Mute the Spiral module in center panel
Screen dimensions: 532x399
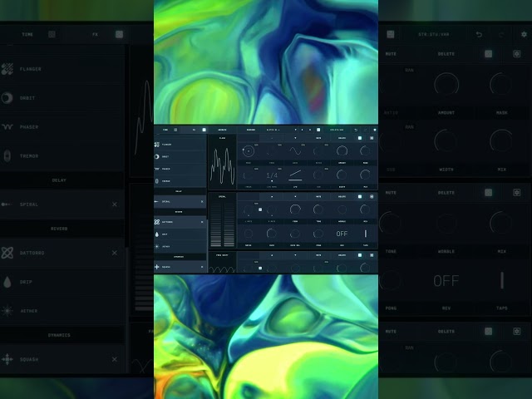(318, 196)
